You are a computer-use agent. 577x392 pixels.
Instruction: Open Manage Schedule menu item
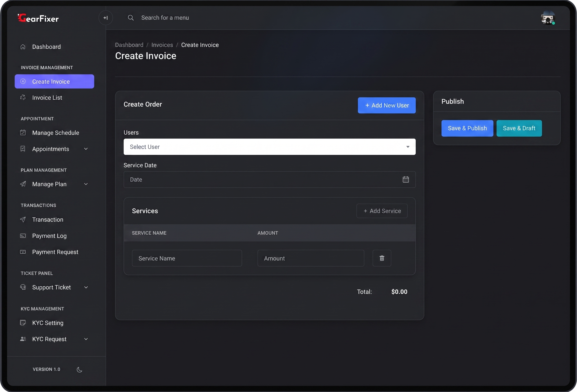pyautogui.click(x=54, y=133)
